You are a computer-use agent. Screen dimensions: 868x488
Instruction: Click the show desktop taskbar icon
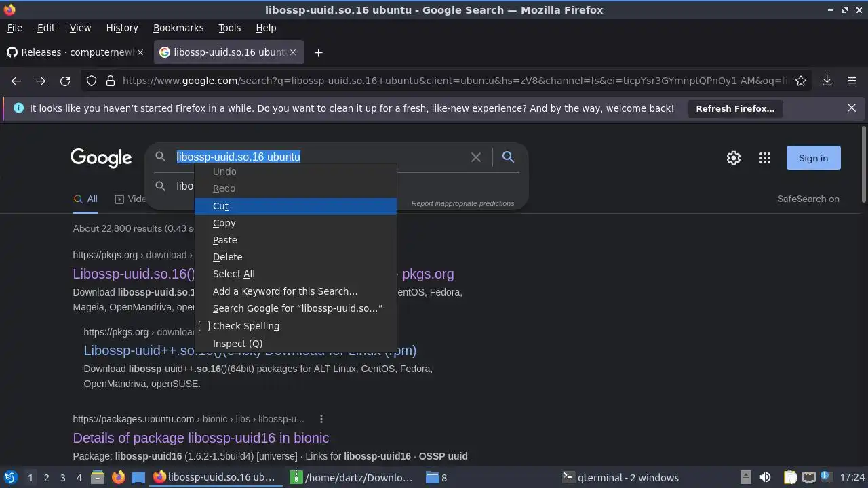coord(138,477)
